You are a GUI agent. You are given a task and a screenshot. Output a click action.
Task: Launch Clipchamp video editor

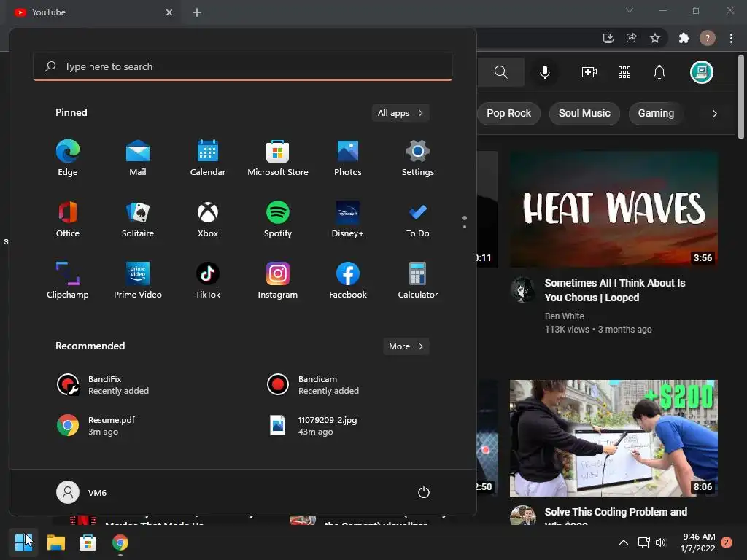coord(68,281)
